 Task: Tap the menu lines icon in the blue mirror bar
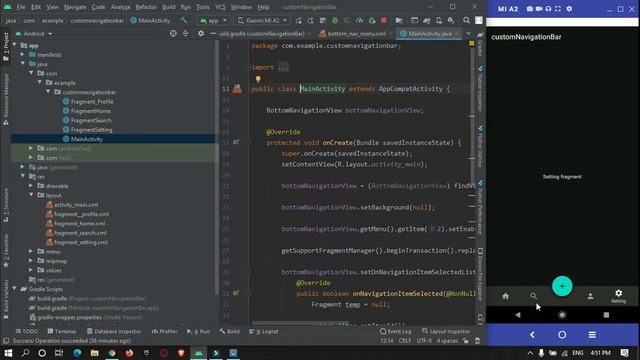point(592,335)
